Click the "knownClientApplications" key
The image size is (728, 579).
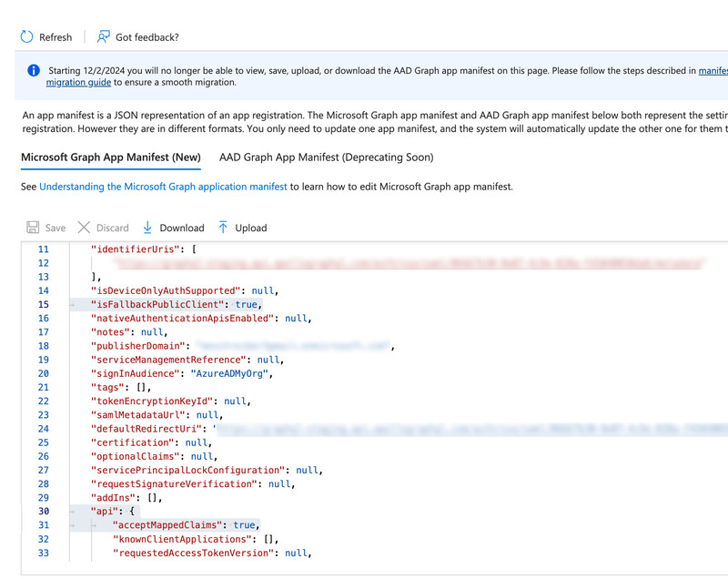(181, 539)
